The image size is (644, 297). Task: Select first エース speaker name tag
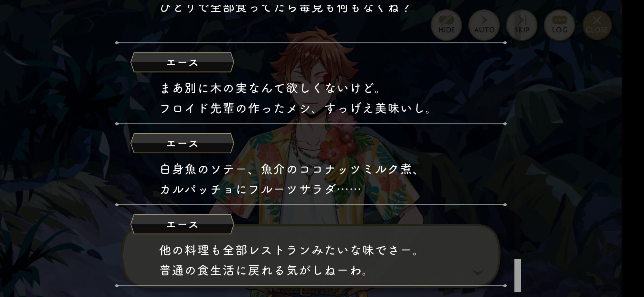pos(182,62)
